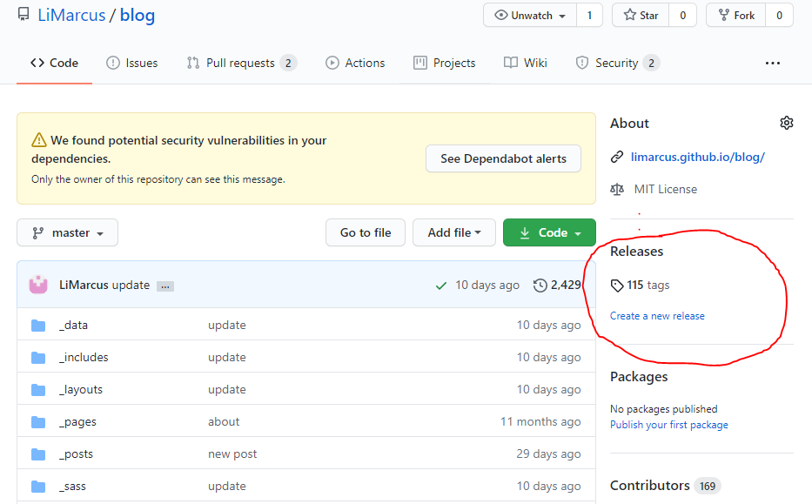This screenshot has height=504, width=812.
Task: Open the three-dot overflow menu in tabs
Action: coord(773,64)
